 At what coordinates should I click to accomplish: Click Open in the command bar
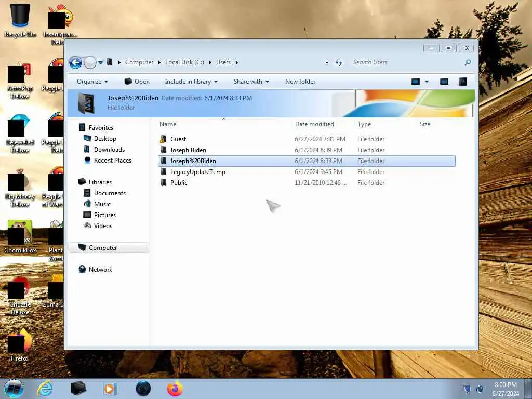(x=137, y=82)
